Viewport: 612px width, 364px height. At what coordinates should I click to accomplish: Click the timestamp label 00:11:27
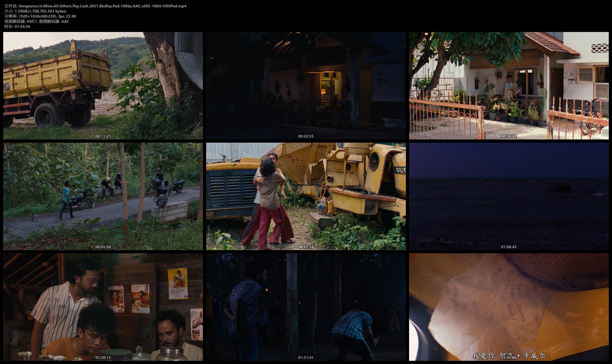click(x=103, y=136)
